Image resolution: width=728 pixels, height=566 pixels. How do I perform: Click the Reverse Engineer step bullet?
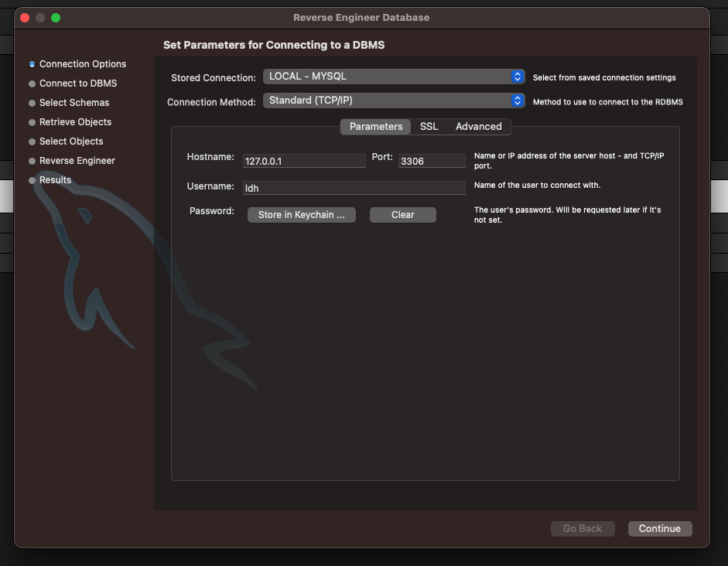[32, 161]
